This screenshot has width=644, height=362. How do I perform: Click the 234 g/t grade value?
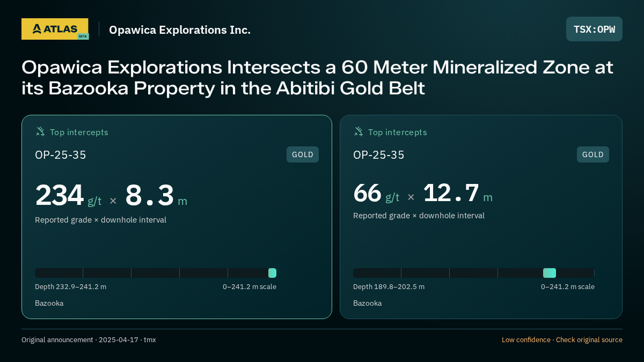point(68,195)
